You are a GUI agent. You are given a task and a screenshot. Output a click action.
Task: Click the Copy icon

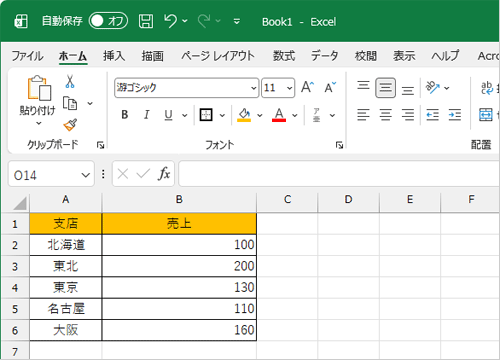70,103
